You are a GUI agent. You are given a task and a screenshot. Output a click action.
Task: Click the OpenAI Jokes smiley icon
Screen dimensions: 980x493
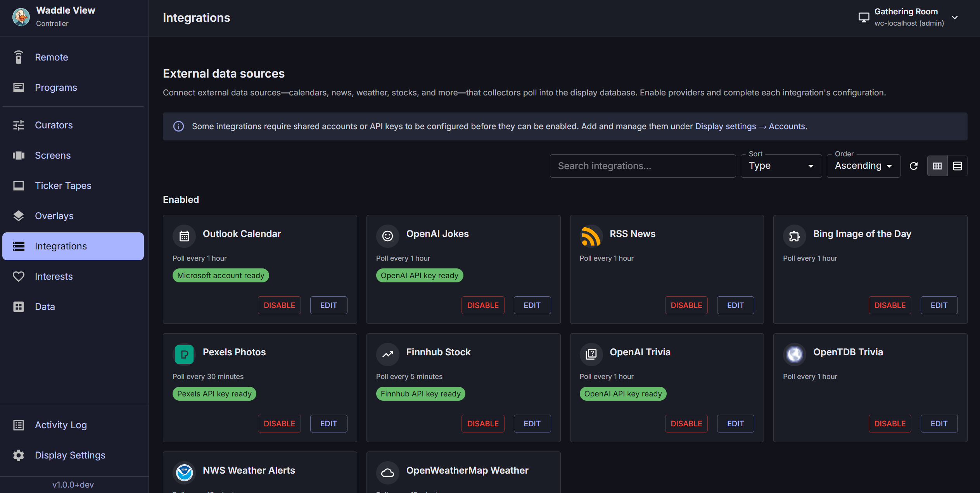pyautogui.click(x=387, y=236)
